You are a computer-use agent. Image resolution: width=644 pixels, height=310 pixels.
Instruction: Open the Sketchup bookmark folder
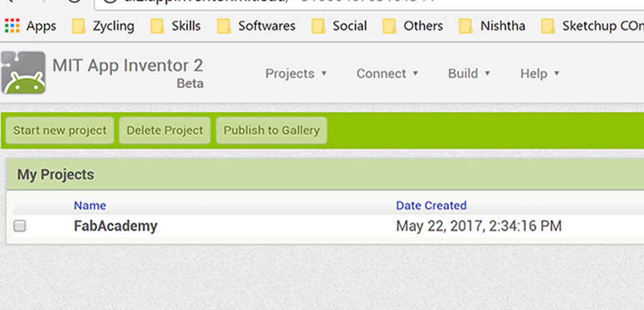pyautogui.click(x=592, y=26)
